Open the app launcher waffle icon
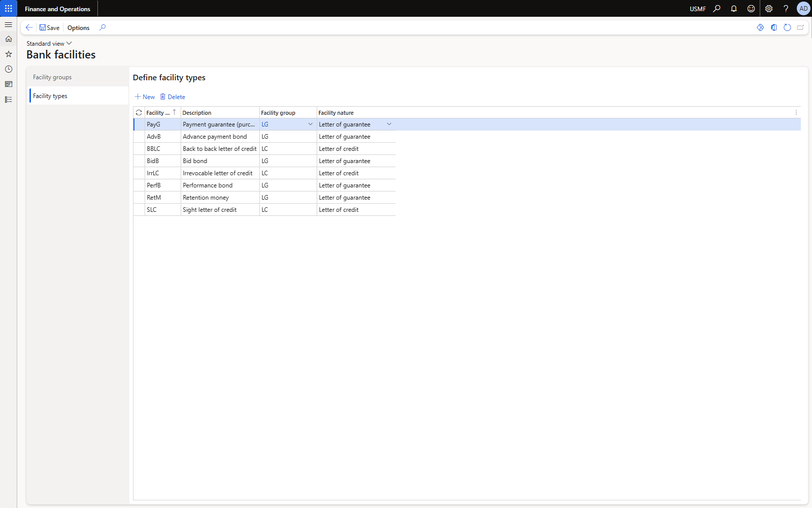The width and height of the screenshot is (812, 508). coord(9,9)
